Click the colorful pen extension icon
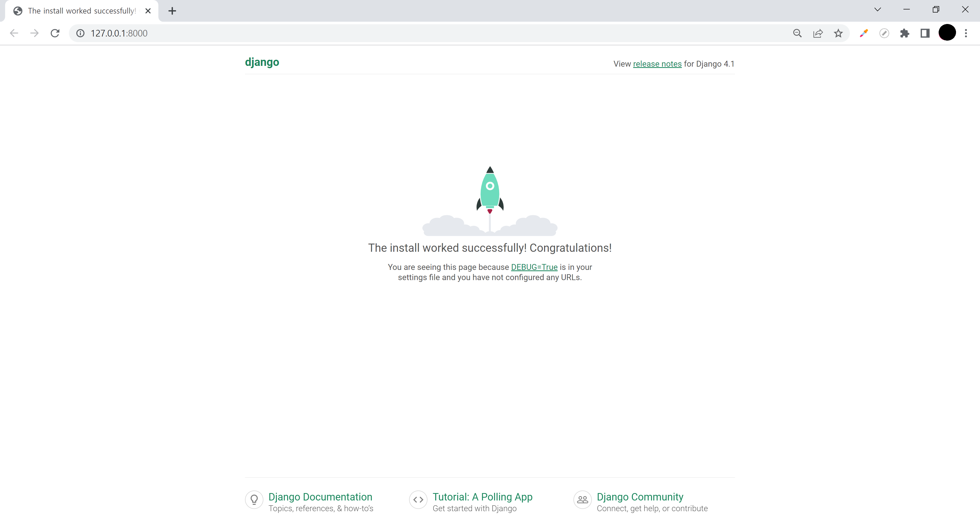The width and height of the screenshot is (980, 526). 864,33
